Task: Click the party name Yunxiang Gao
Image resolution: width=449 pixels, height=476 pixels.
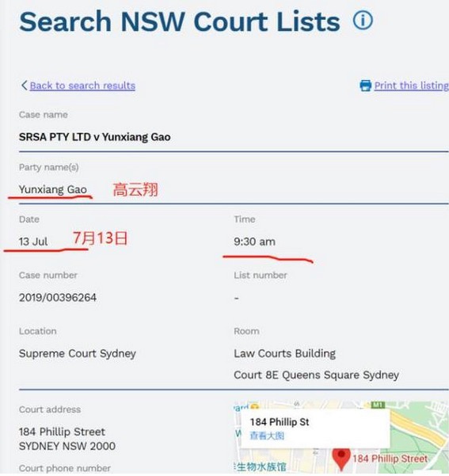Action: pyautogui.click(x=53, y=189)
